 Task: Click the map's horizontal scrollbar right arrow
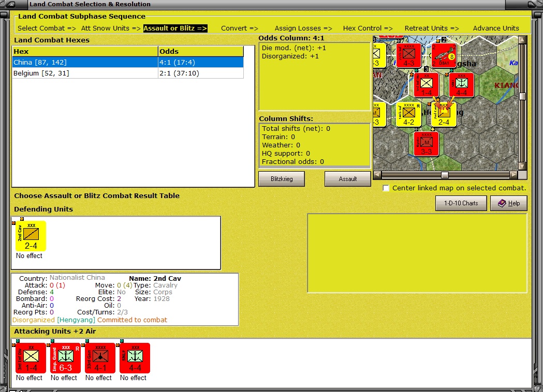pyautogui.click(x=514, y=175)
